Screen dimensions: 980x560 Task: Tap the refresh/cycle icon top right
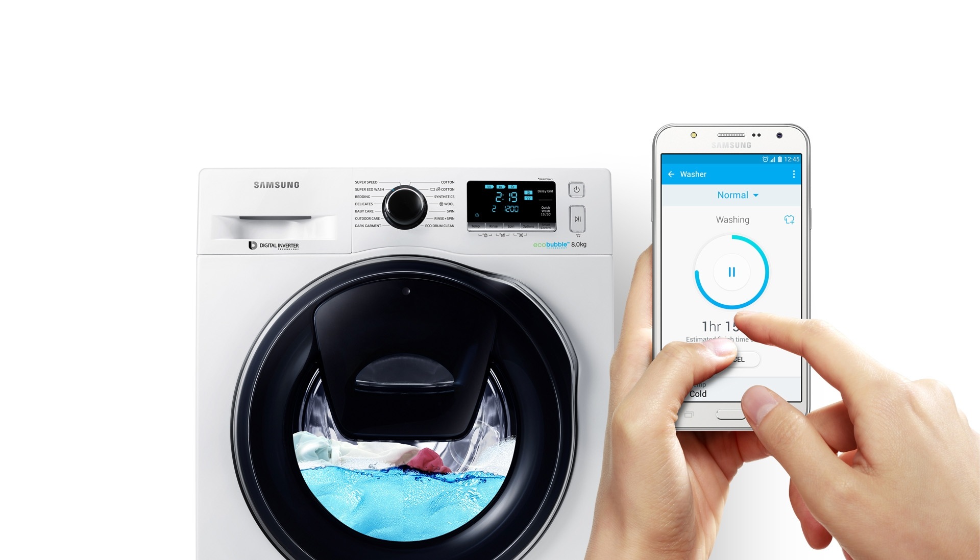click(788, 218)
